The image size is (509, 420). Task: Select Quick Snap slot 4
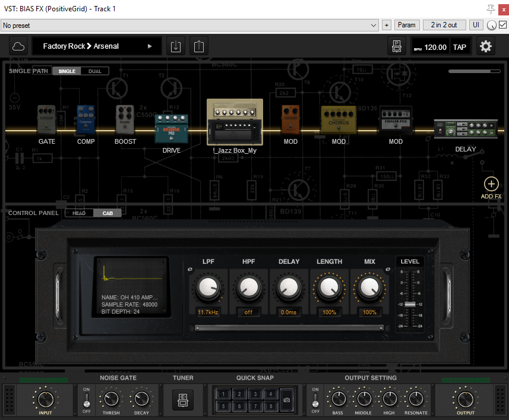[271, 394]
